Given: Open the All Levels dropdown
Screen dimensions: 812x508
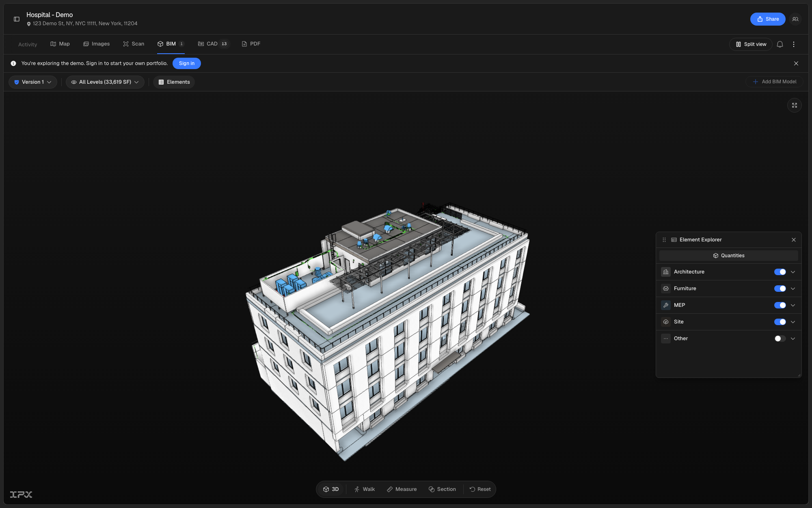Looking at the screenshot, I should tap(105, 82).
